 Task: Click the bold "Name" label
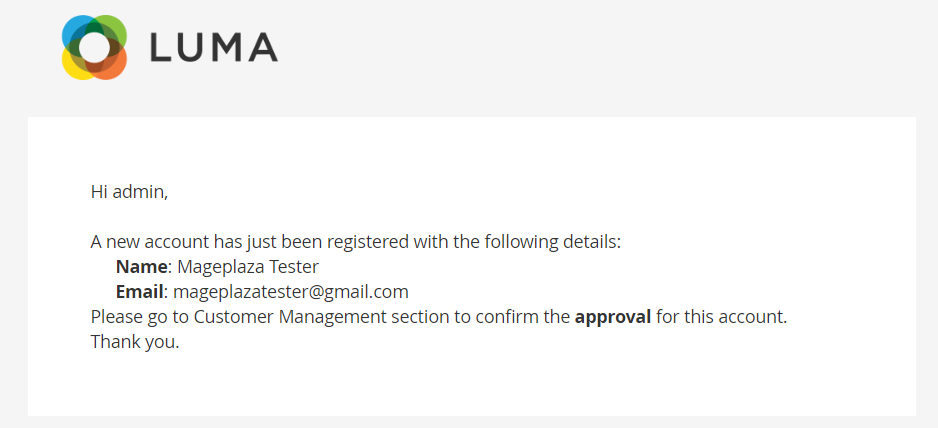coord(141,267)
